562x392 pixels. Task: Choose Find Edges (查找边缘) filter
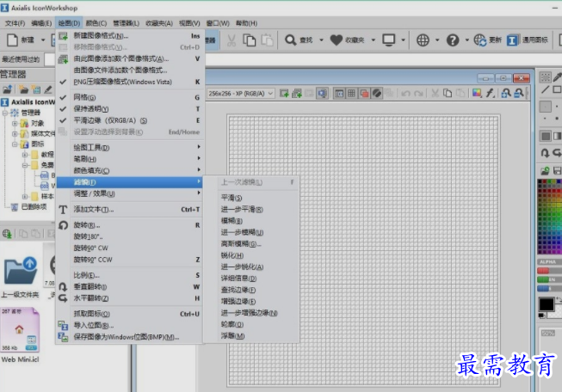[251, 290]
